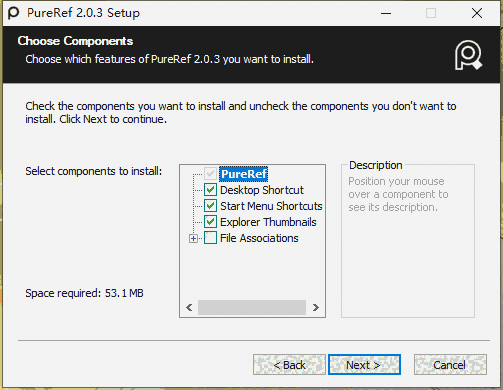Select the Desktop Shortcut label
This screenshot has width=503, height=390.
[x=262, y=190]
